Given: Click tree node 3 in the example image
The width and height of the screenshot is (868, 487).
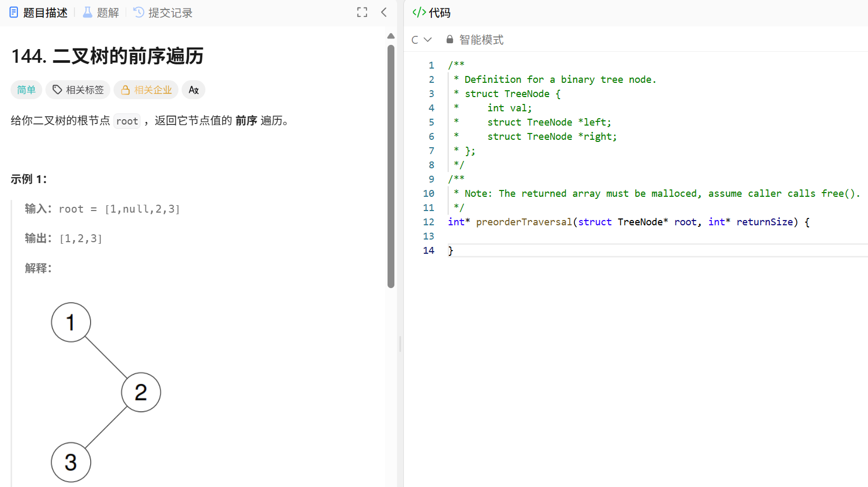Looking at the screenshot, I should click(71, 463).
